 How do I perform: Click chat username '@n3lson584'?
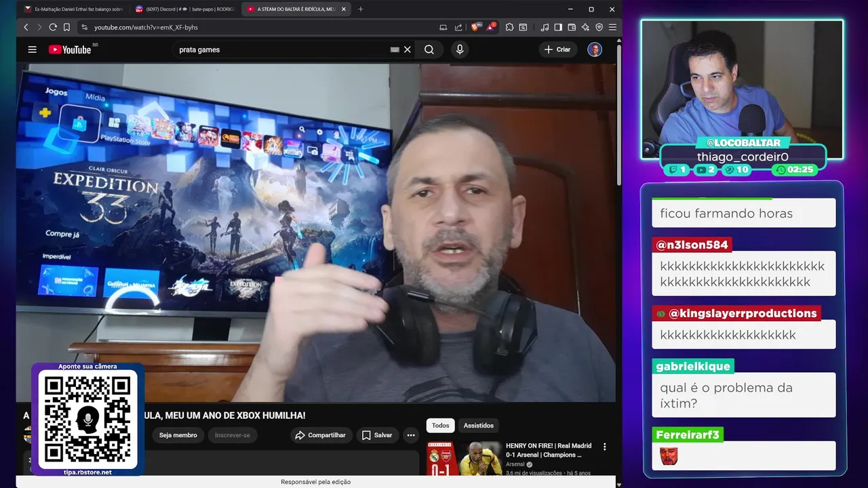tap(692, 245)
